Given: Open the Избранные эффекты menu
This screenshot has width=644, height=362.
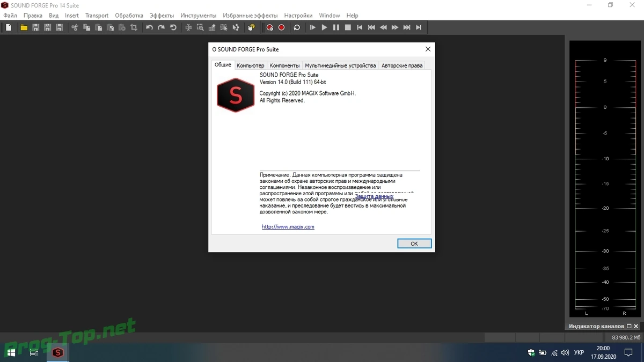Looking at the screenshot, I should 250,16.
